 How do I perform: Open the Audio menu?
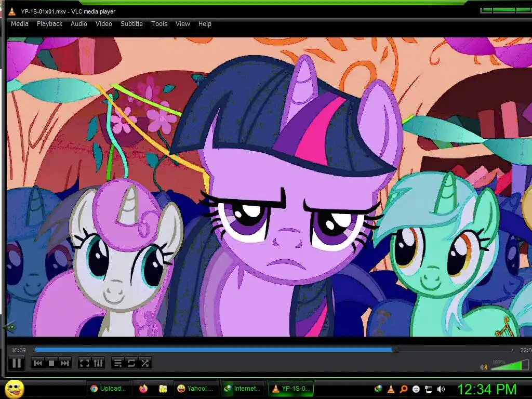(79, 24)
